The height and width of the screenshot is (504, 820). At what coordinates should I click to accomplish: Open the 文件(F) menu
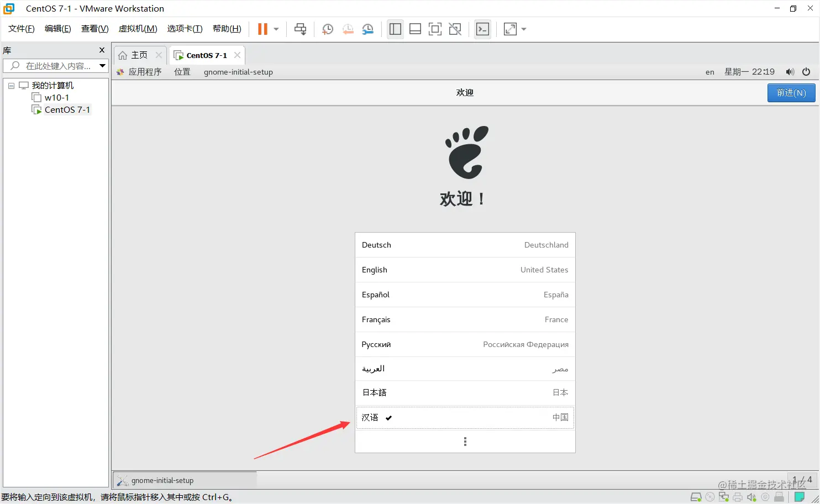(22, 29)
